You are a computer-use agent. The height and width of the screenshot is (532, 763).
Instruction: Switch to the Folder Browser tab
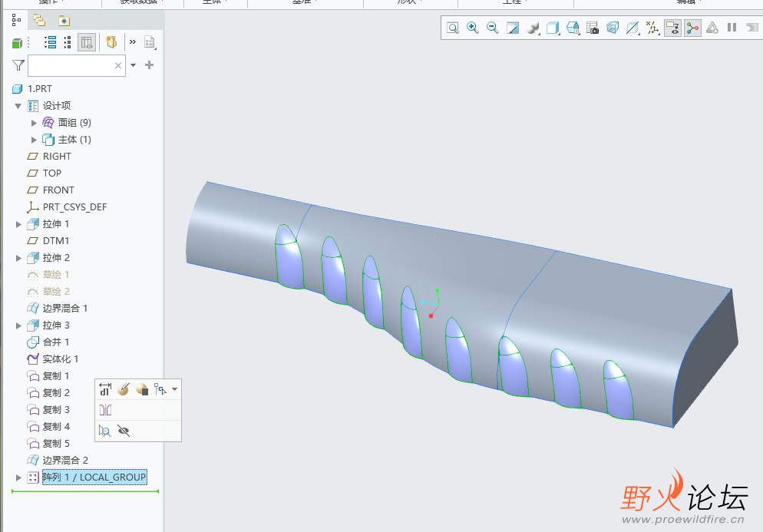(38, 20)
